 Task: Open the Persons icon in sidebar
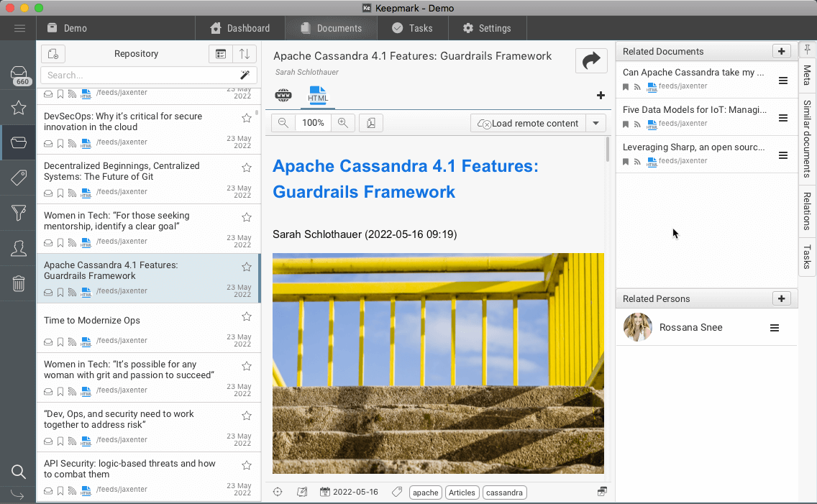pos(19,248)
